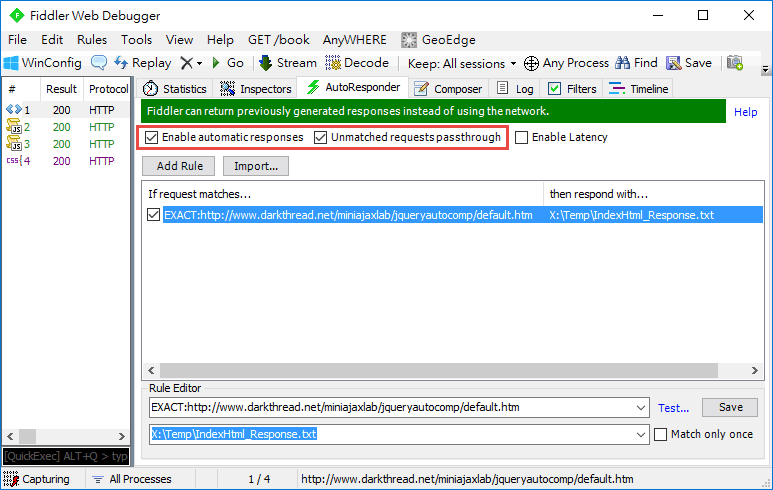Toggle Enable automatic responses checkbox
This screenshot has height=490, width=773.
click(x=151, y=138)
